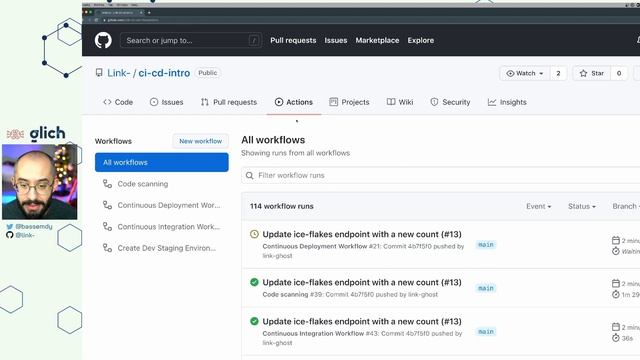Click the main branch label on Code scanning run
The width and height of the screenshot is (640, 360).
click(x=486, y=289)
